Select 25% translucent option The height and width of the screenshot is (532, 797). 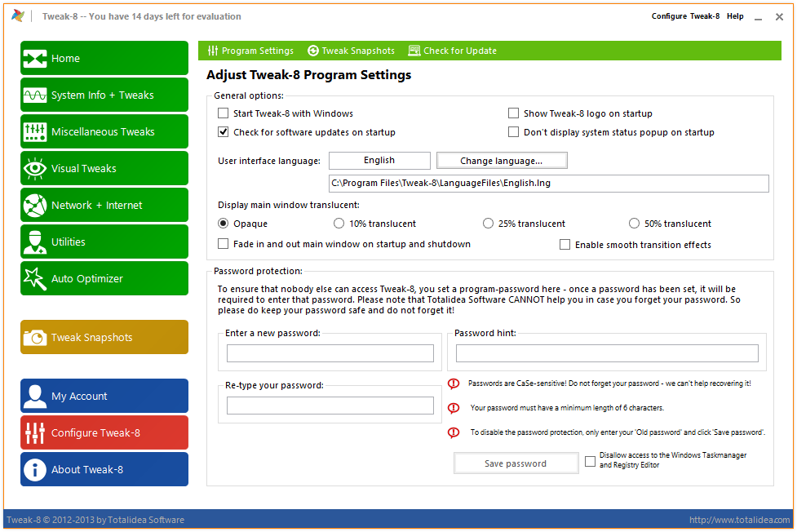coord(488,224)
